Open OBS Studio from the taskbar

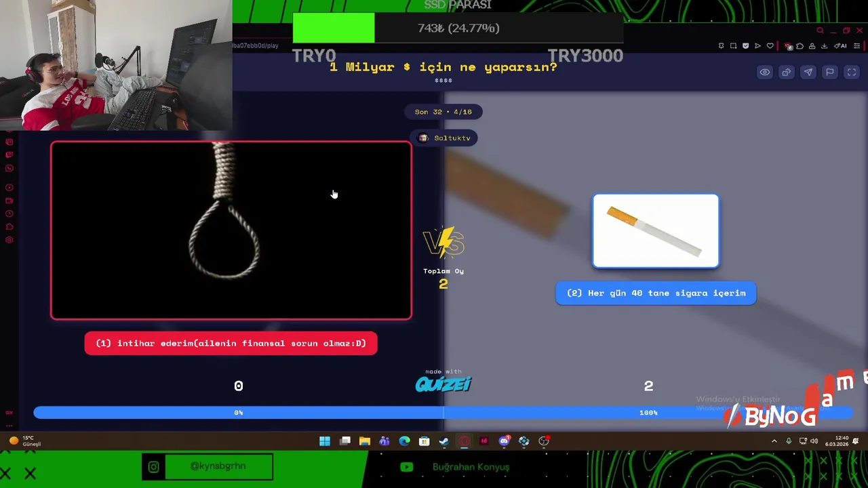[544, 441]
